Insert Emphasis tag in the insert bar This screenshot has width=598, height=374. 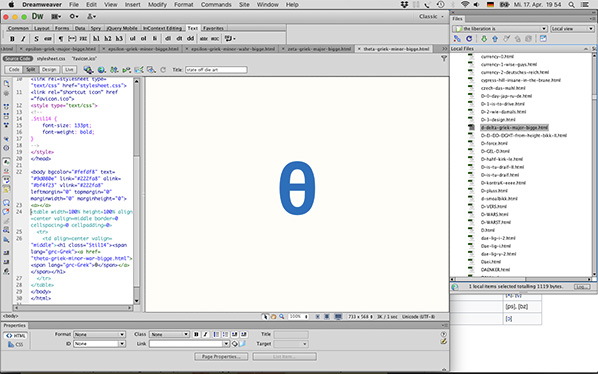pyautogui.click(x=48, y=39)
